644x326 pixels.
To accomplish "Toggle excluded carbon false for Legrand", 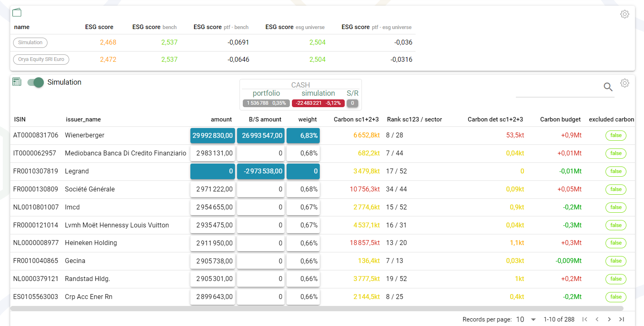I will point(616,171).
